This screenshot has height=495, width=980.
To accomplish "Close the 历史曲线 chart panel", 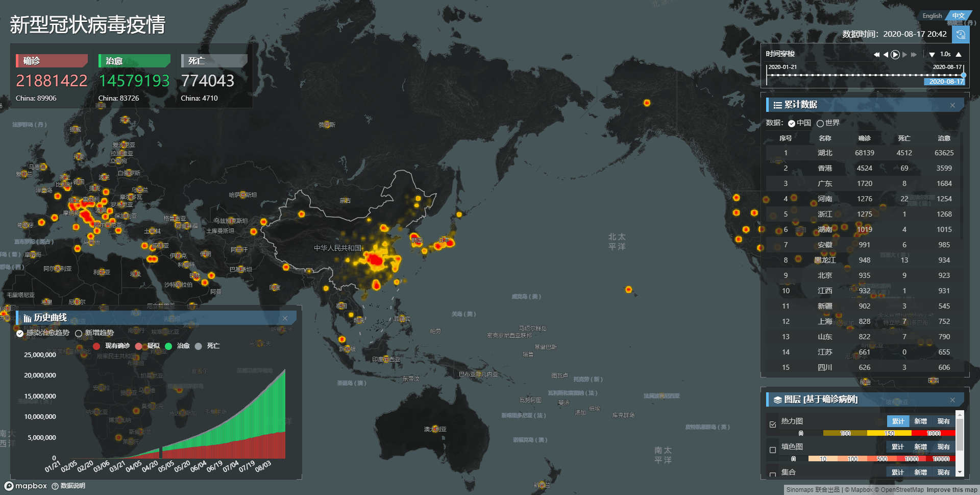I will tap(285, 318).
